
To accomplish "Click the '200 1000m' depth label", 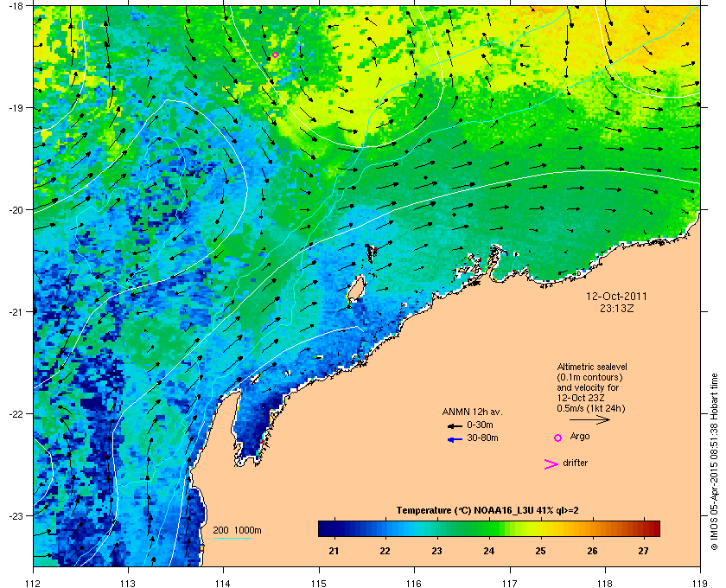I will [x=237, y=530].
